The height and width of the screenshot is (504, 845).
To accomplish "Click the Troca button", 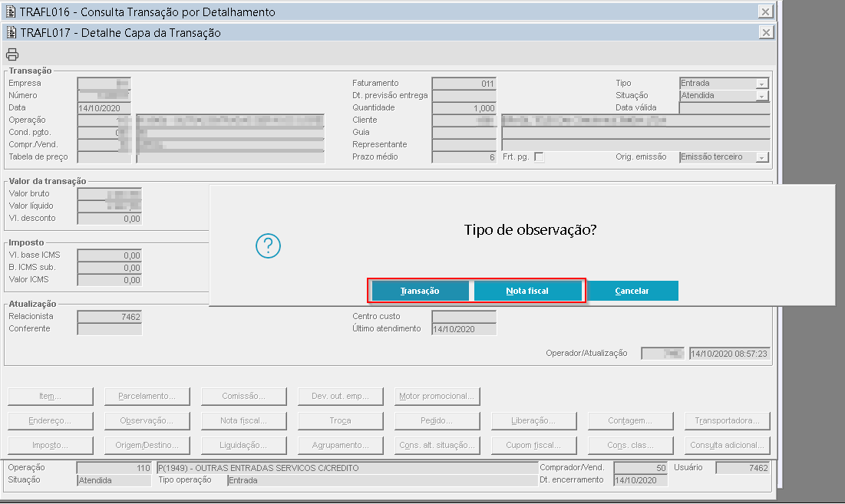I will click(x=341, y=421).
